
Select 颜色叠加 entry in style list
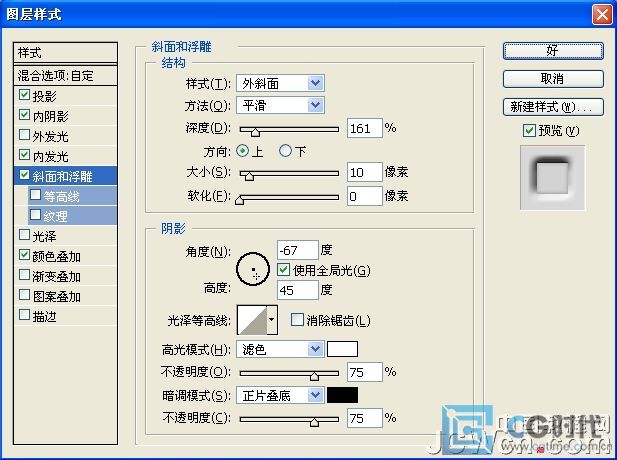[x=57, y=257]
